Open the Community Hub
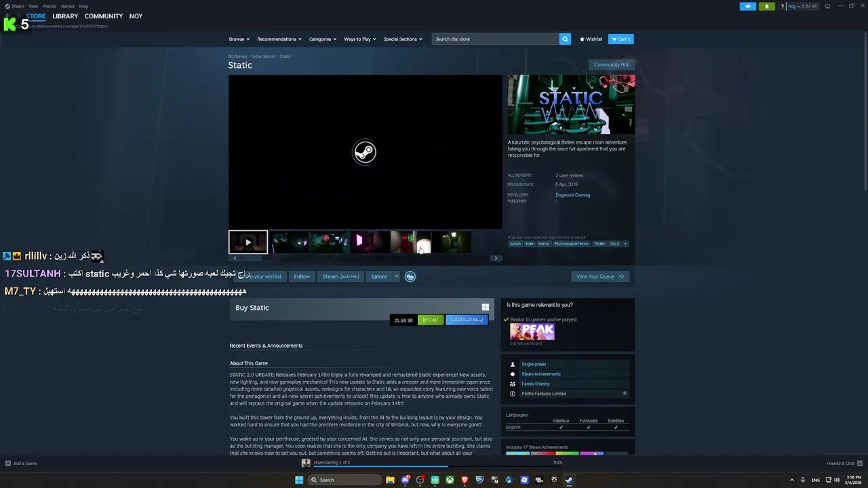Screen dimensions: 868x488 612,65
